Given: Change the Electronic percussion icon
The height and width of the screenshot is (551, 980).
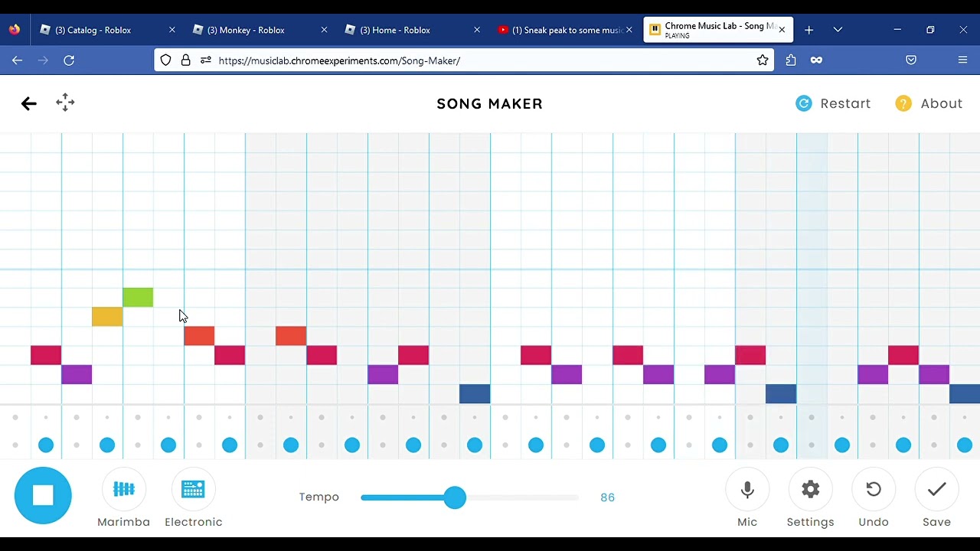Looking at the screenshot, I should (x=193, y=489).
